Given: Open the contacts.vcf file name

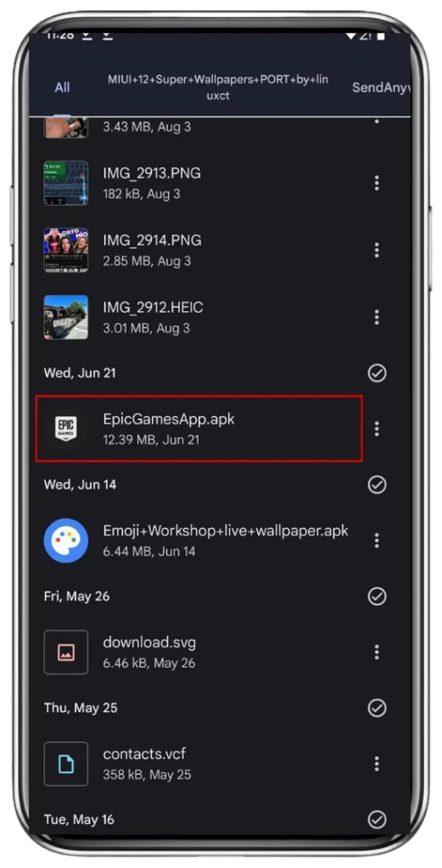Looking at the screenshot, I should pyautogui.click(x=144, y=754).
